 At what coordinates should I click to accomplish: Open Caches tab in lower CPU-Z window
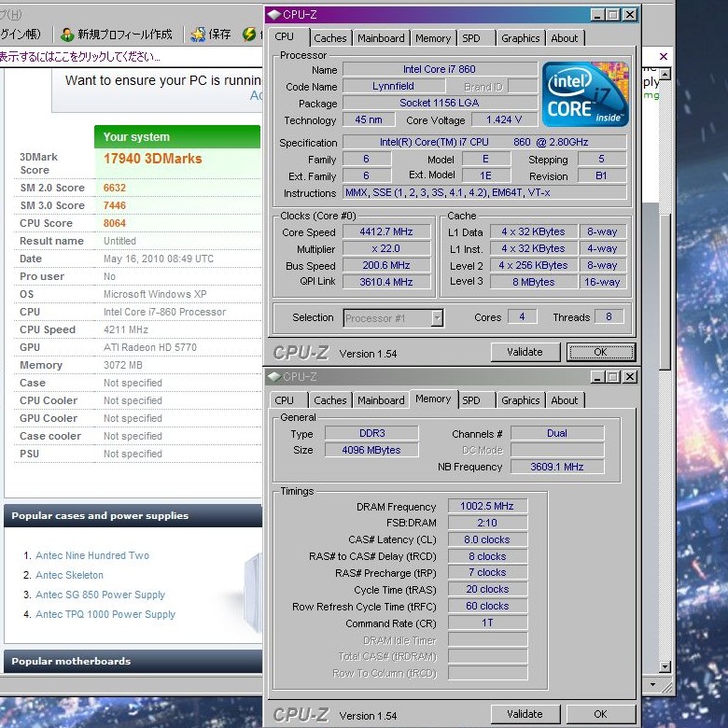[330, 400]
